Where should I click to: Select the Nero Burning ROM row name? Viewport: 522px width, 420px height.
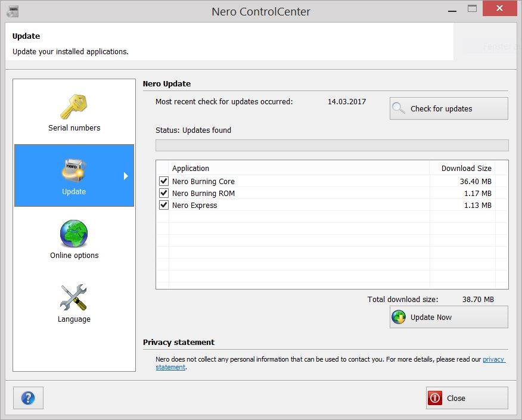[x=203, y=194]
